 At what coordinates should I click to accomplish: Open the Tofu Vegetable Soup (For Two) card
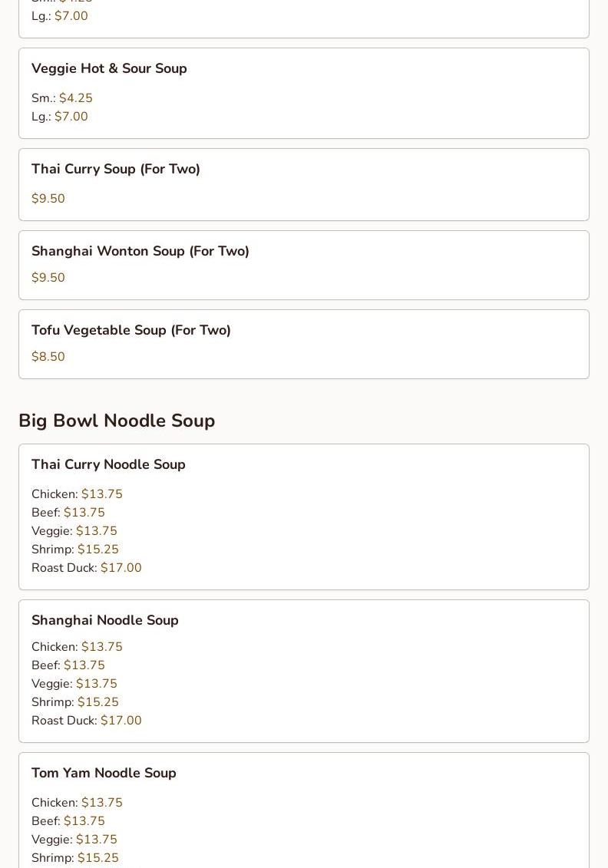point(303,345)
